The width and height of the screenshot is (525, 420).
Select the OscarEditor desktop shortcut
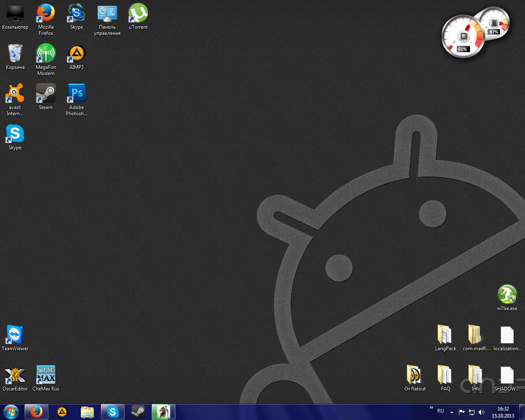15,379
